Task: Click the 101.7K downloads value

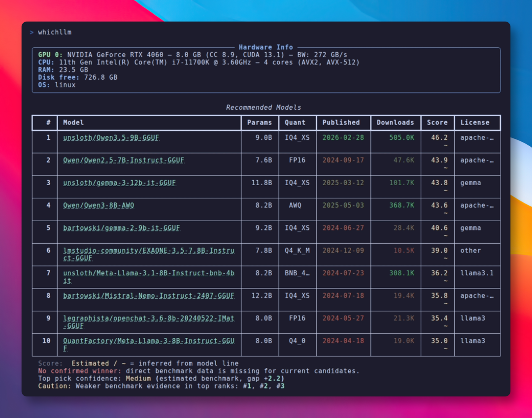Action: tap(402, 183)
